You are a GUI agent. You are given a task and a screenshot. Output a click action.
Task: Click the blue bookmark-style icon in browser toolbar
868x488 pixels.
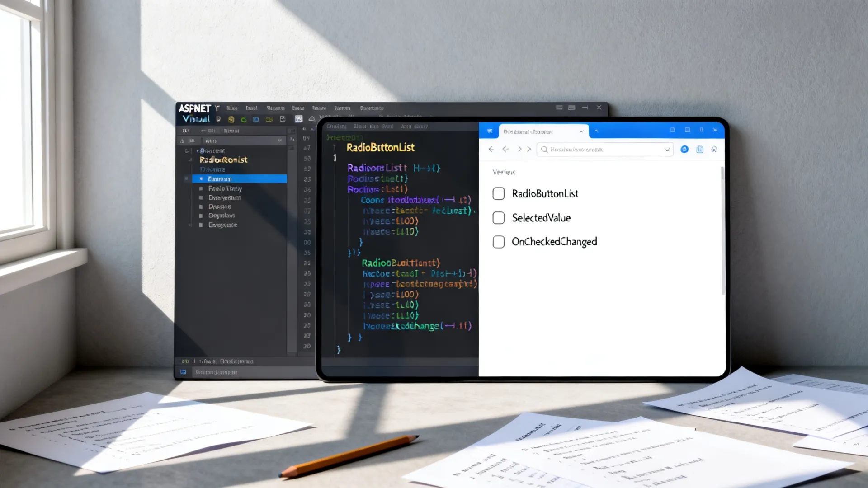coord(700,149)
